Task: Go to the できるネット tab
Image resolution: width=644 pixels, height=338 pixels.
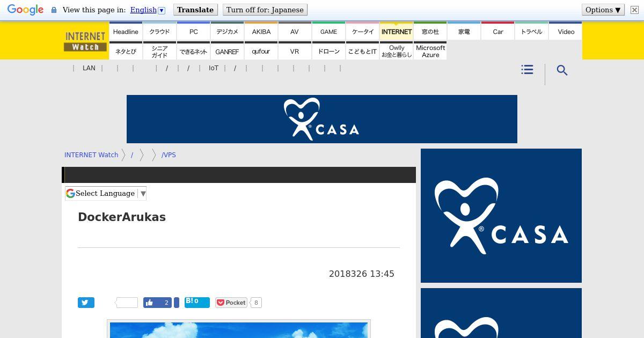Action: pyautogui.click(x=193, y=51)
